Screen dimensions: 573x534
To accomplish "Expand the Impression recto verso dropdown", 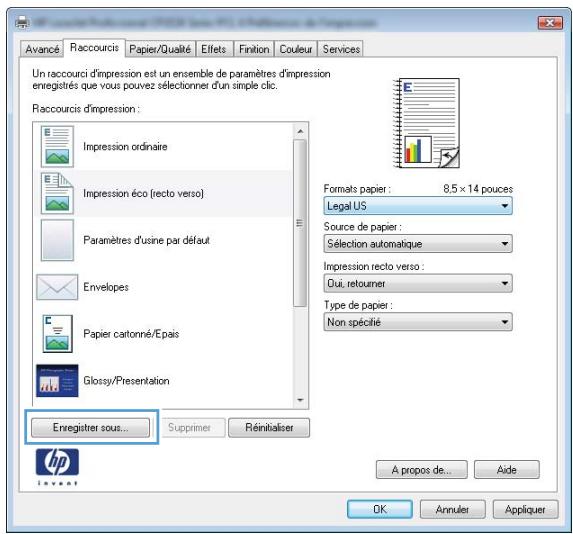I will 418,283.
